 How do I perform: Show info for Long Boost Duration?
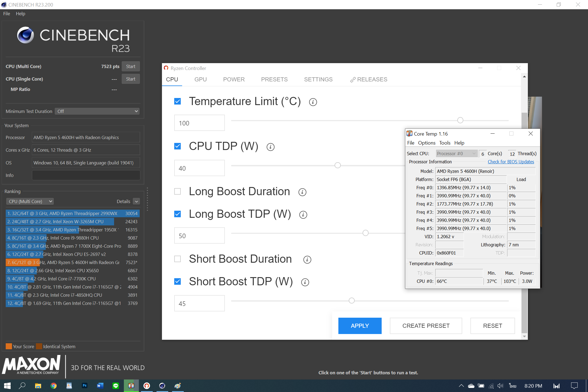point(302,192)
